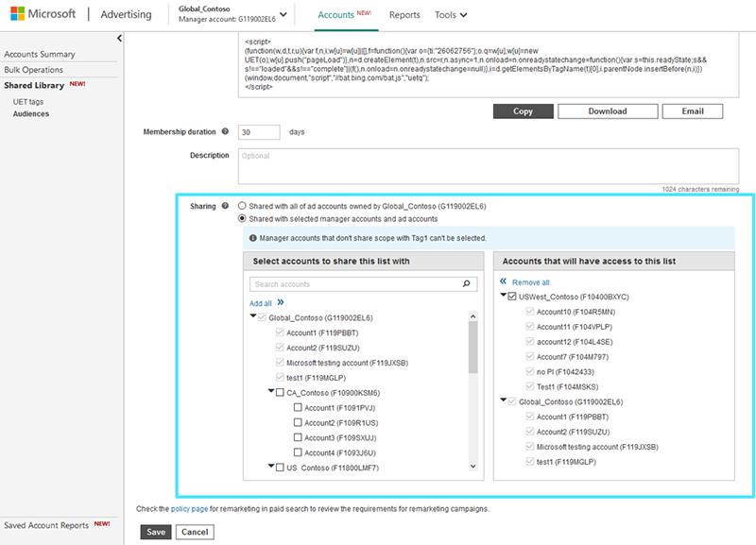The width and height of the screenshot is (756, 545).
Task: Open UET tags page
Action: point(28,102)
